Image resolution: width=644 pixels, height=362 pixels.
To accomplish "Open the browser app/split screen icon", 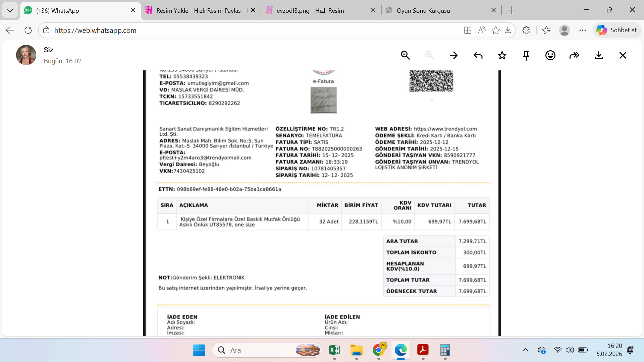I will (x=468, y=30).
